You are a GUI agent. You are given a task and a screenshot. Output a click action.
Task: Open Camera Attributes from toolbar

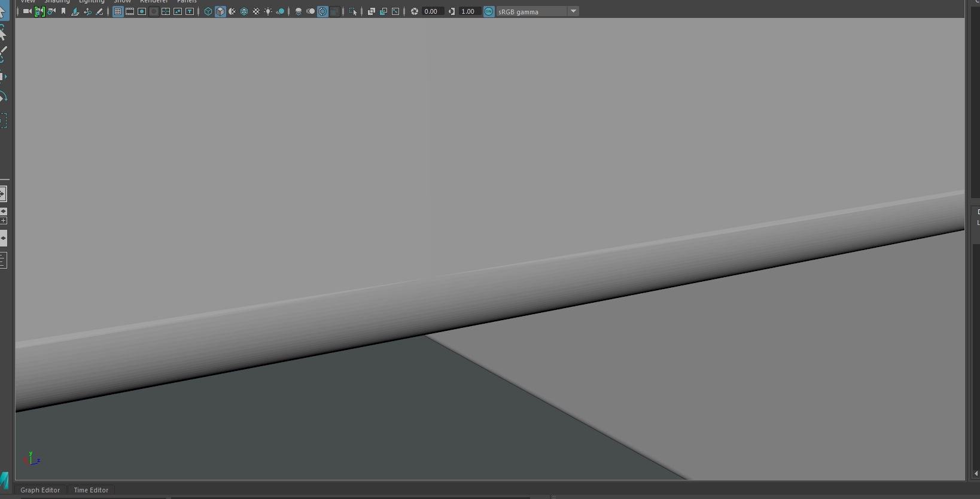point(51,11)
